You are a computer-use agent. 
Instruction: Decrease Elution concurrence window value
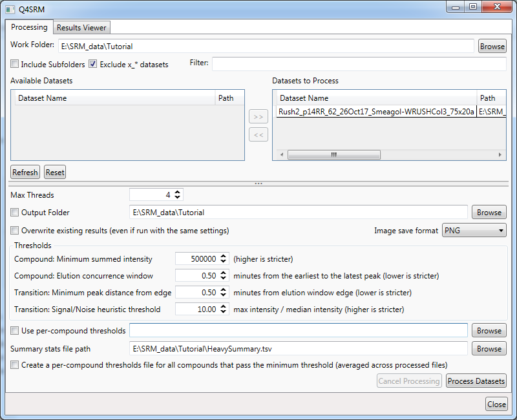223,278
